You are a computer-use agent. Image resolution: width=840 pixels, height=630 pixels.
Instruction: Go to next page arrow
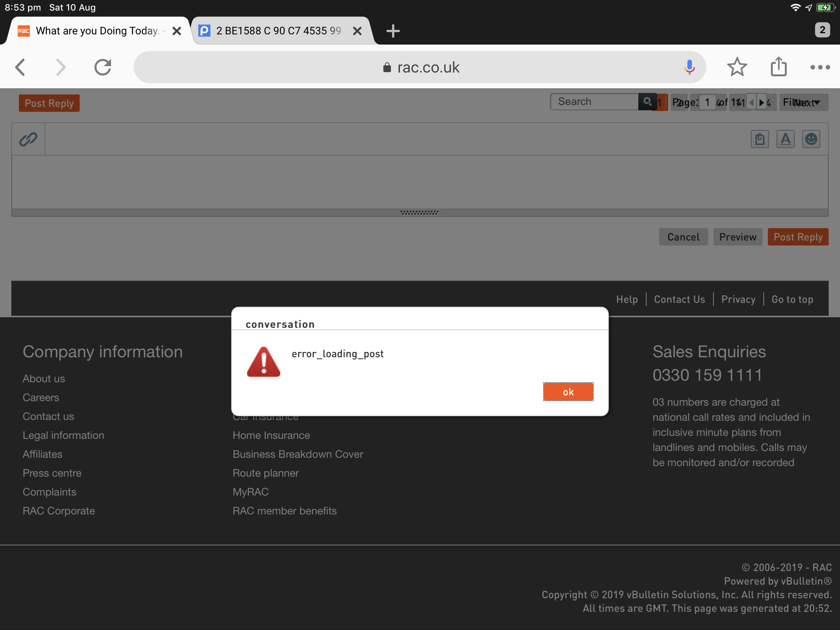click(761, 102)
